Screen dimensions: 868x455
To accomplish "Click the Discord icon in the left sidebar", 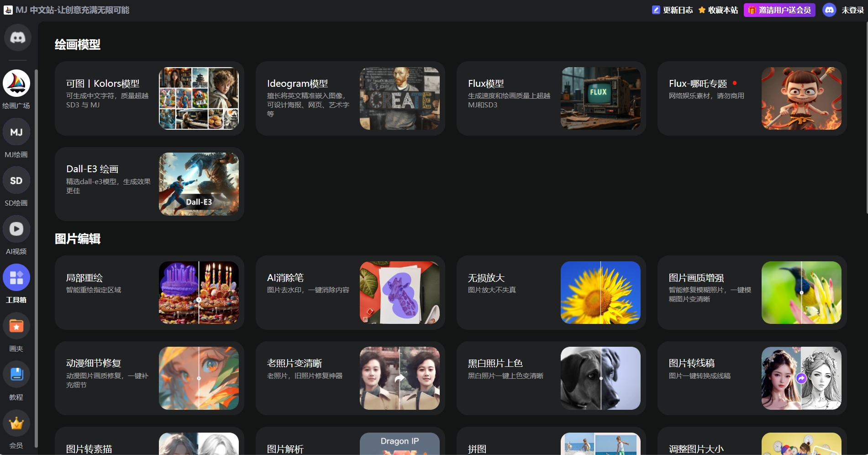I will (17, 37).
